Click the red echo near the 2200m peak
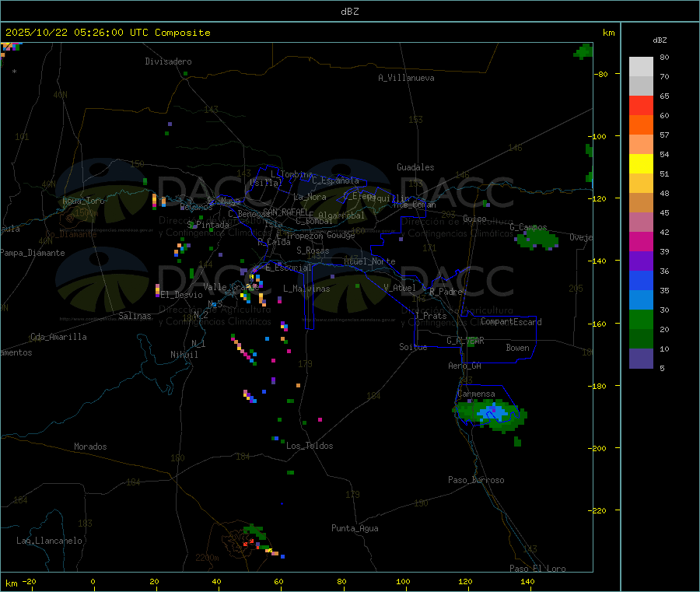This screenshot has width=700, height=592. tap(249, 542)
